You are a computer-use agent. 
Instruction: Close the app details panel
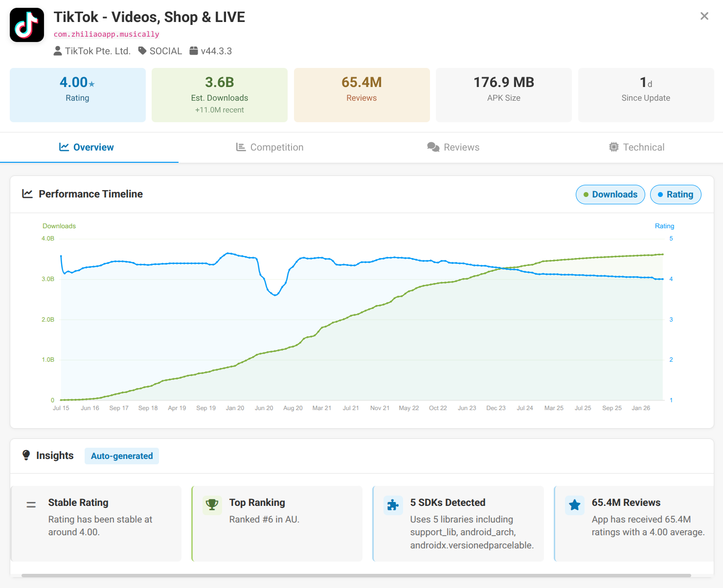click(x=704, y=16)
